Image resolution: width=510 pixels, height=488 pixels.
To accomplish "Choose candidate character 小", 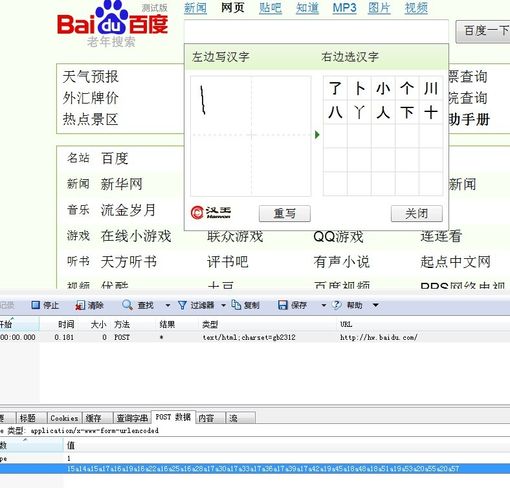I will click(x=383, y=89).
